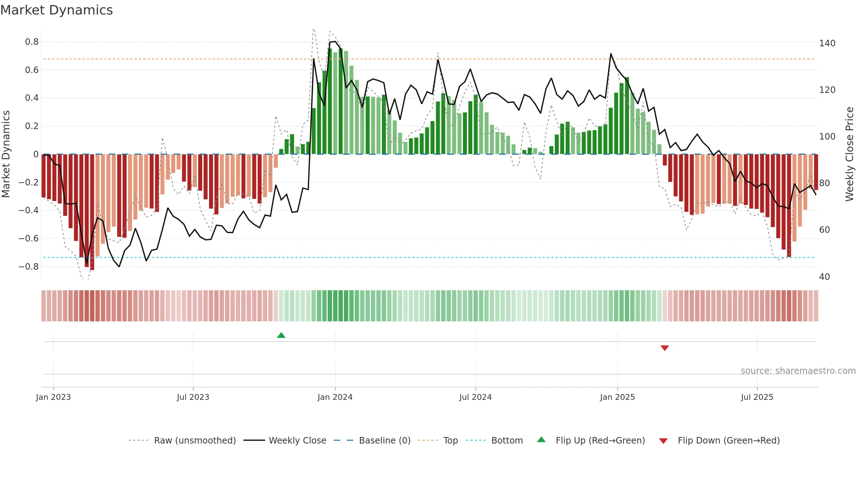Click the Jul 2023 x-axis label
Image resolution: width=868 pixels, height=488 pixels.
coord(193,397)
